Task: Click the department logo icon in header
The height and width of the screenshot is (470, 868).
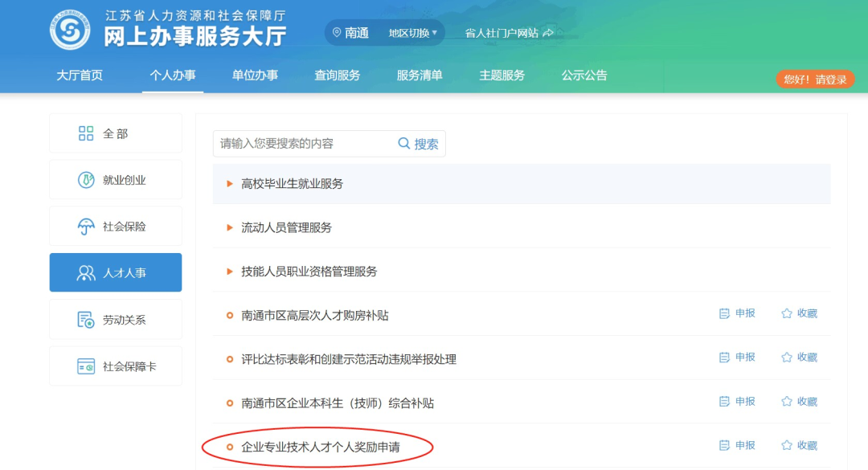Action: point(70,30)
